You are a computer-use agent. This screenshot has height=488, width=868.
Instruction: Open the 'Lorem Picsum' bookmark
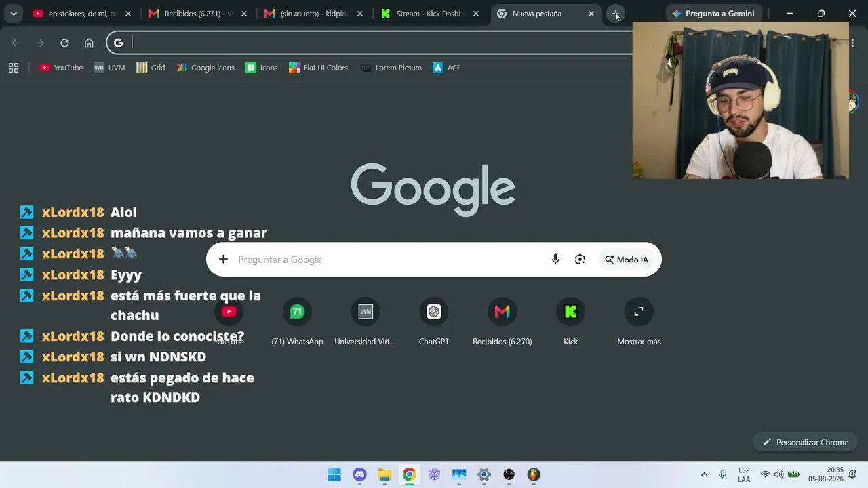391,68
